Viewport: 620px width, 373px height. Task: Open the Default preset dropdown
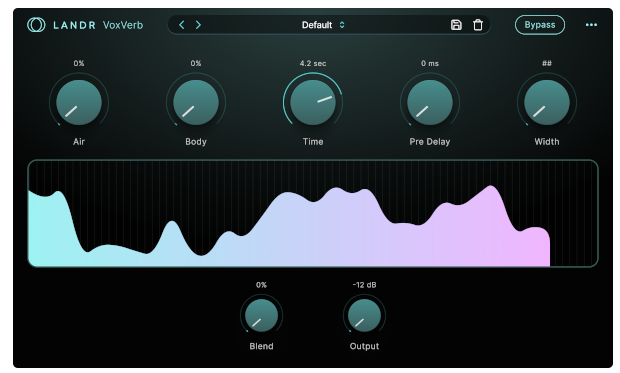click(x=323, y=25)
